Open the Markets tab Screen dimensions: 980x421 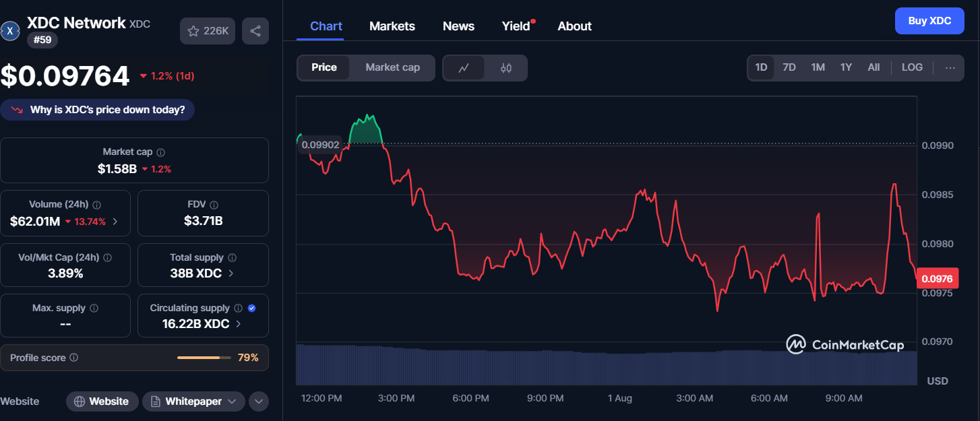coord(392,26)
